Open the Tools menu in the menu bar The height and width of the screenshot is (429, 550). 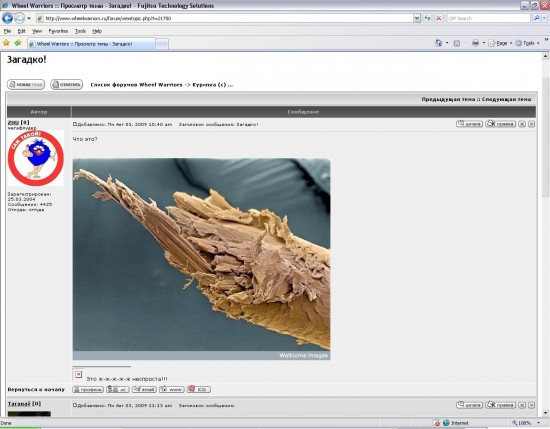coord(80,31)
